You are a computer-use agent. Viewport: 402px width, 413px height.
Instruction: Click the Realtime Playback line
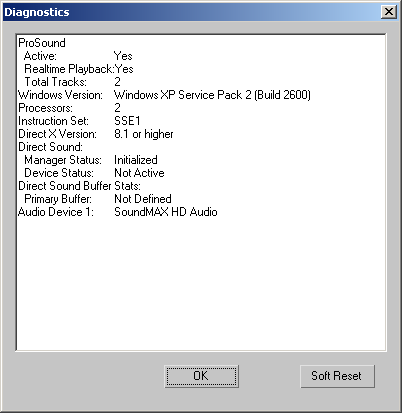pos(79,69)
